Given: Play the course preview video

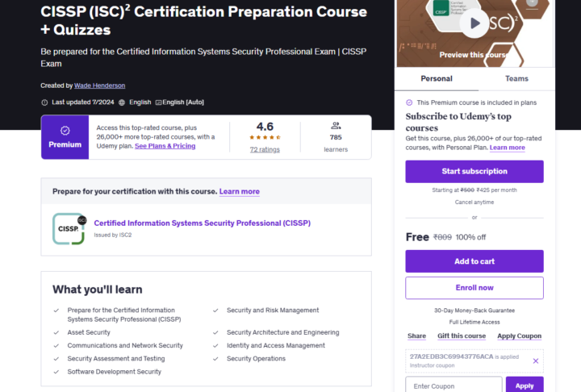Looking at the screenshot, I should (x=474, y=23).
